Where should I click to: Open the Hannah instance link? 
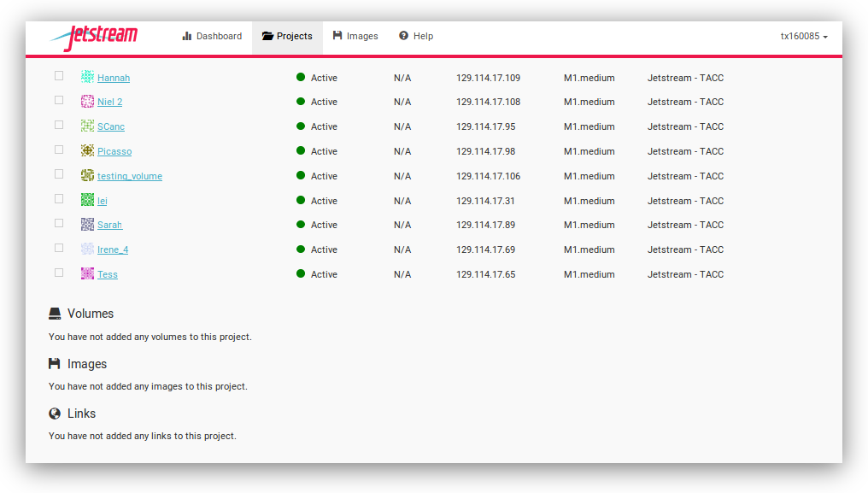(114, 78)
